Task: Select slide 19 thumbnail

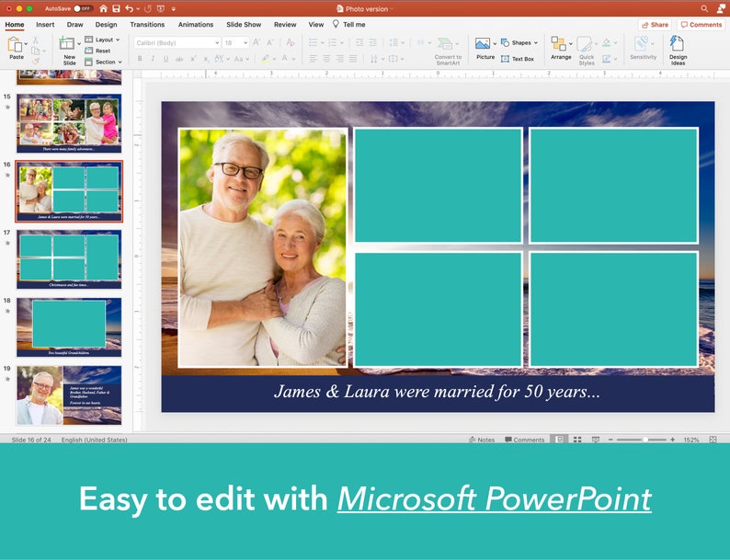Action: coord(69,395)
